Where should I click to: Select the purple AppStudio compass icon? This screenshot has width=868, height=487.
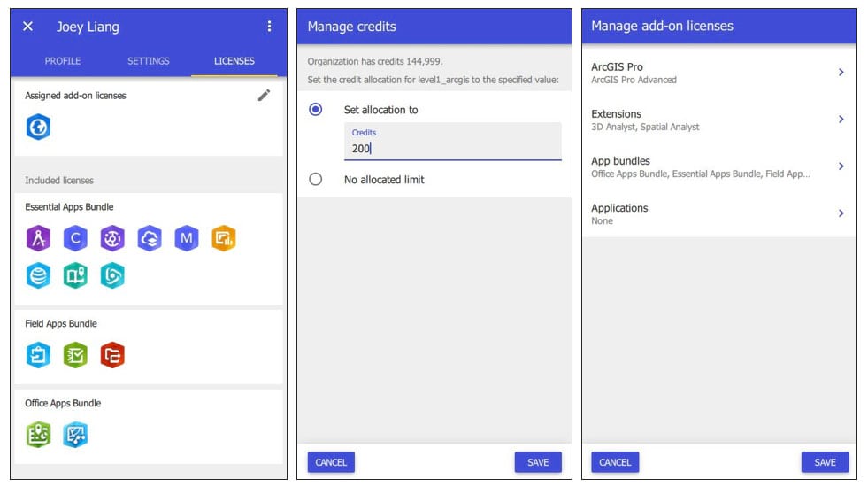[x=38, y=238]
